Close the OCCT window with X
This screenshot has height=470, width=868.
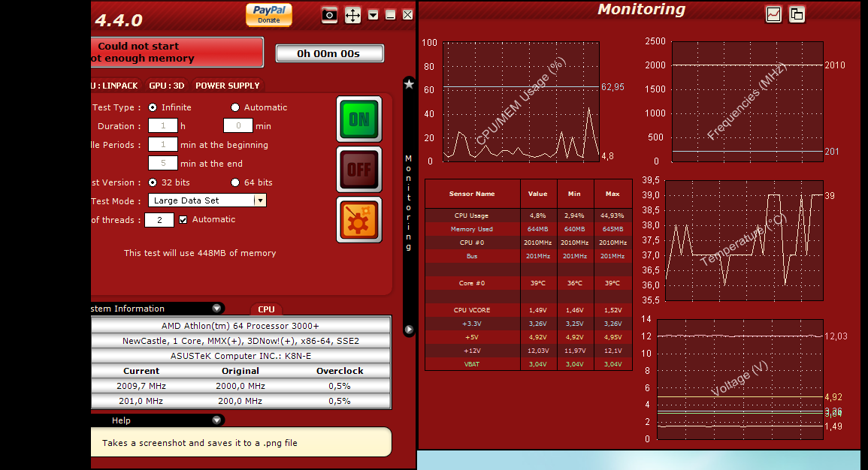407,15
